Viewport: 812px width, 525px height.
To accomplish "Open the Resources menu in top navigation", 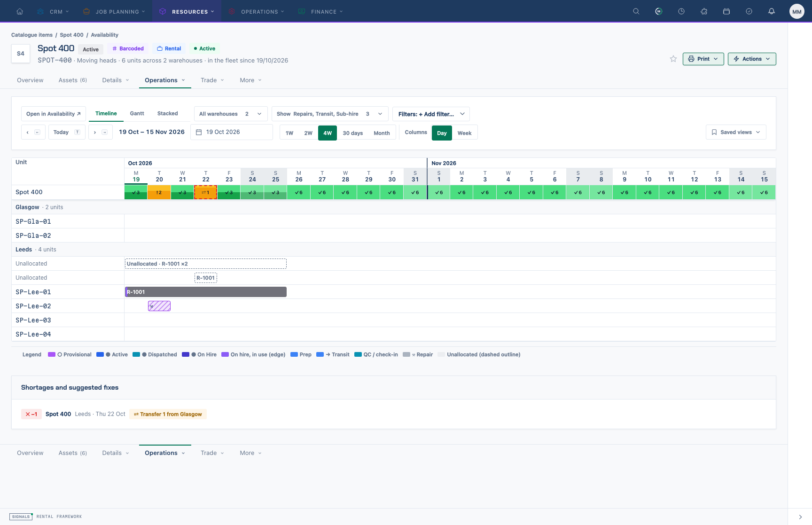I will click(187, 11).
